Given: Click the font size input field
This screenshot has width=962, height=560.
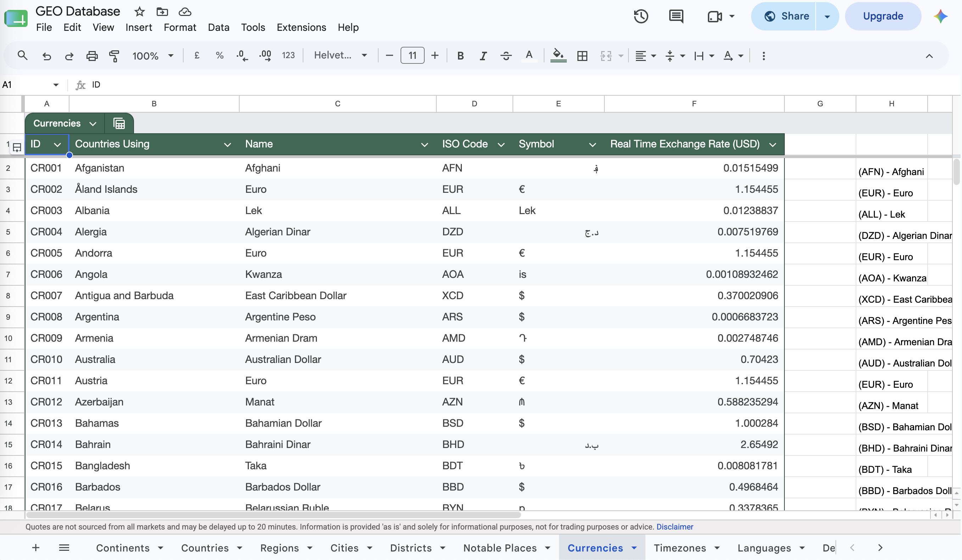Looking at the screenshot, I should [412, 56].
